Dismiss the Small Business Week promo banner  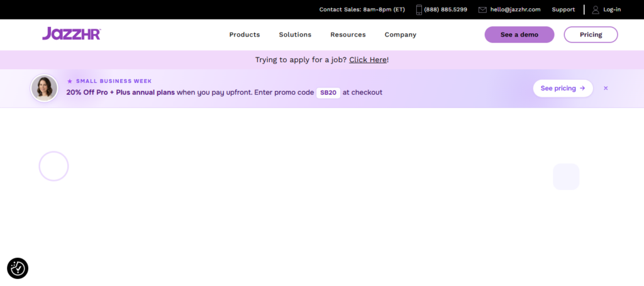(606, 88)
